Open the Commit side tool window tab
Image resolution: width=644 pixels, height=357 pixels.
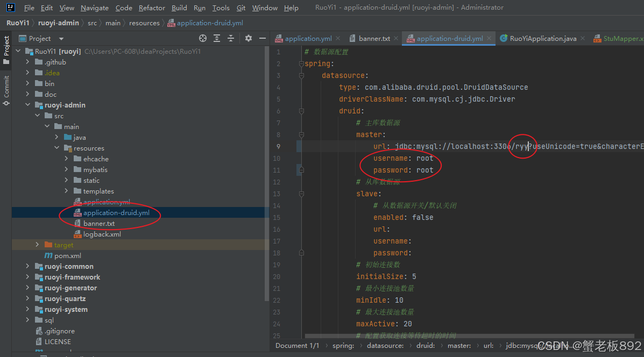6,91
